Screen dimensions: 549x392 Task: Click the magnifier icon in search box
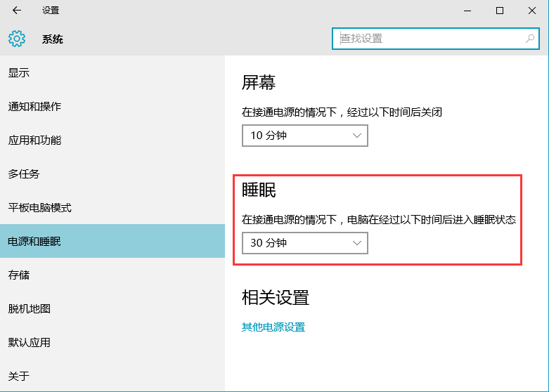530,39
